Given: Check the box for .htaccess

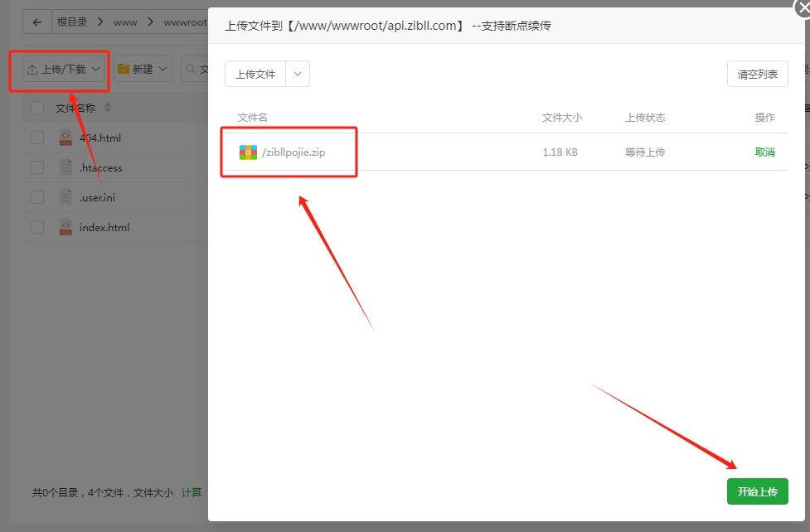Looking at the screenshot, I should point(37,167).
